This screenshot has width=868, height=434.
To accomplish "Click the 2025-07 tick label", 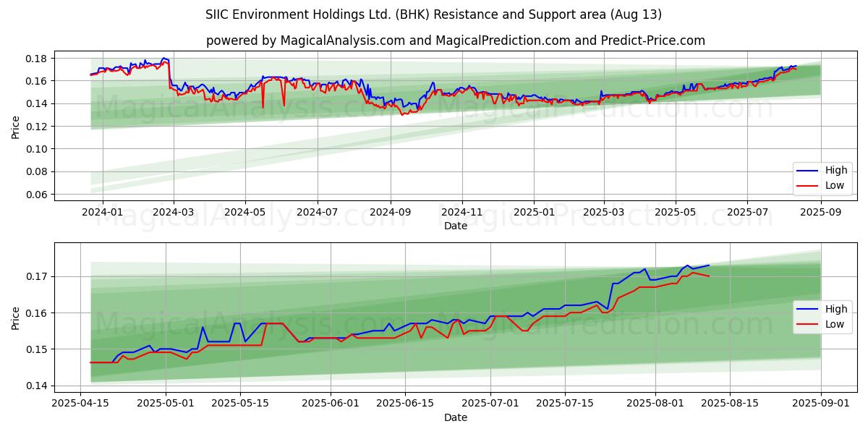I will click(749, 212).
